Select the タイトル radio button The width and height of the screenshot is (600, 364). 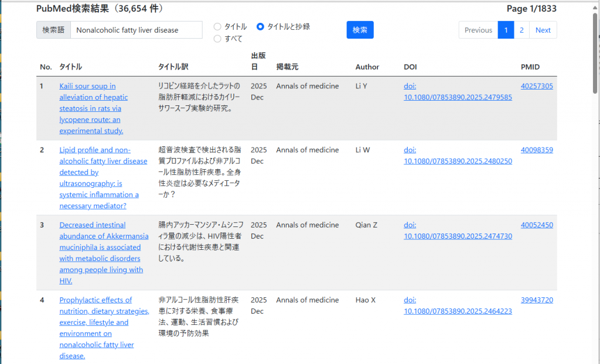[217, 27]
